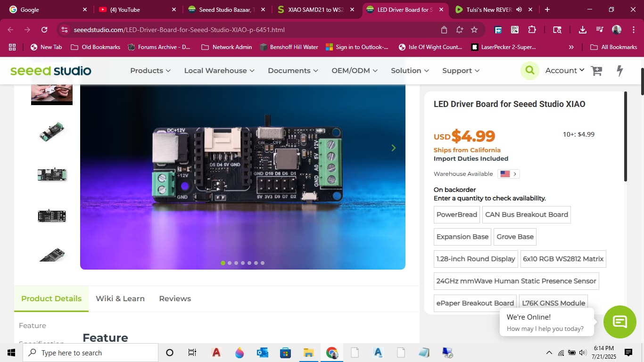The image size is (644, 362).
Task: Open Chrome downloads icon
Action: click(583, 30)
